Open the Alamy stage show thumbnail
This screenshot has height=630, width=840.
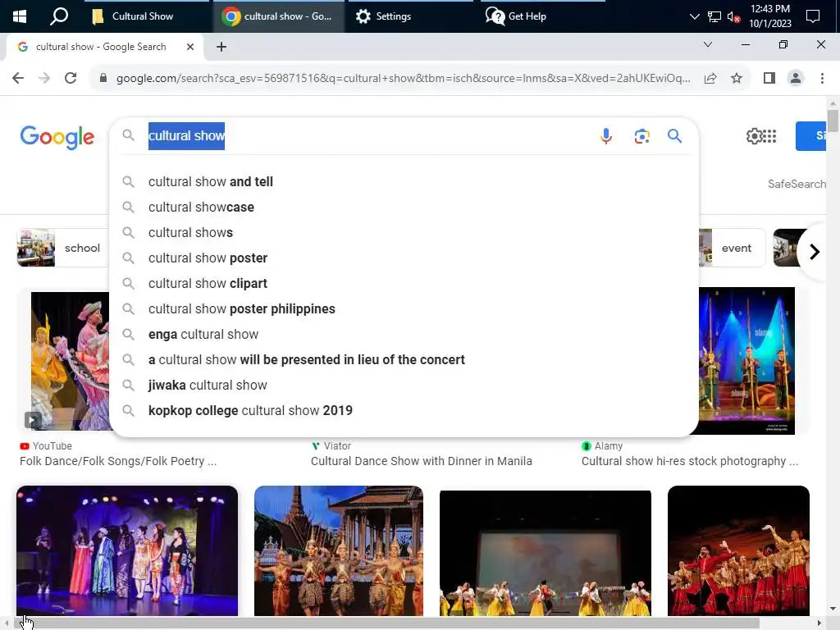746,361
